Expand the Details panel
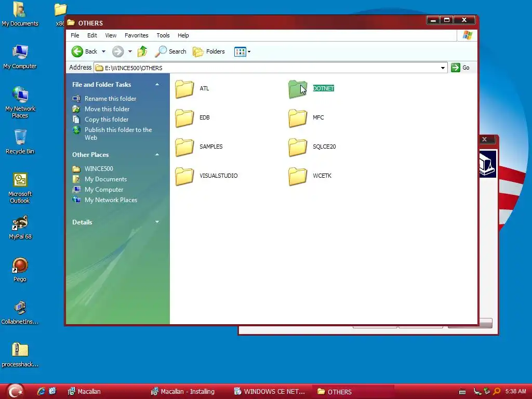This screenshot has height=399, width=532. click(157, 222)
